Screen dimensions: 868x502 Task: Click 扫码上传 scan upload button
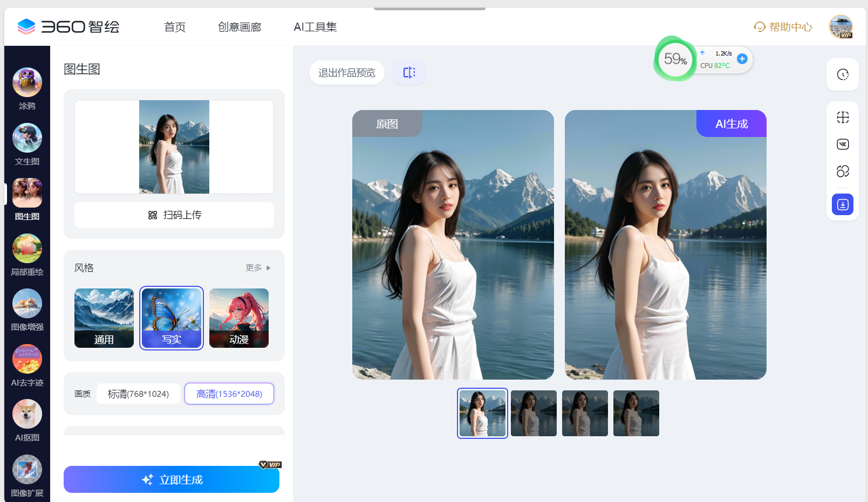tap(174, 215)
